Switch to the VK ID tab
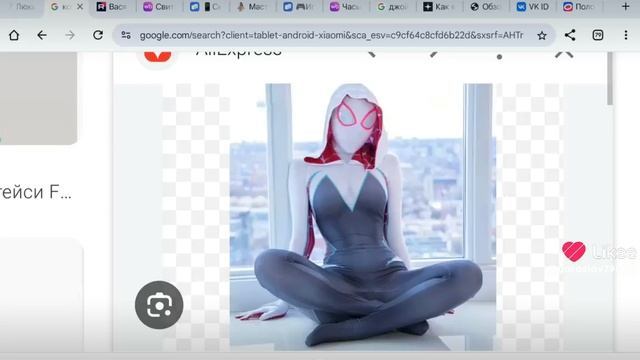640x360 pixels. pos(532,7)
